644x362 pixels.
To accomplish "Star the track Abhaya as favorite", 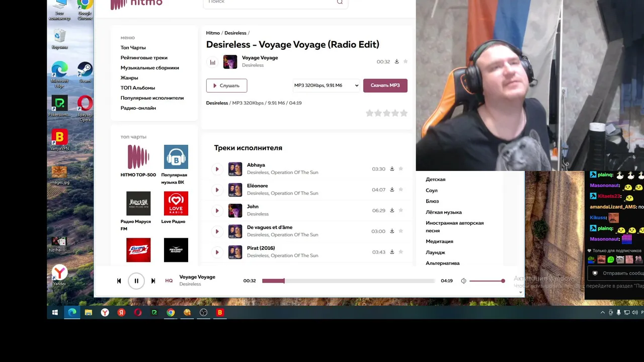I will click(401, 169).
